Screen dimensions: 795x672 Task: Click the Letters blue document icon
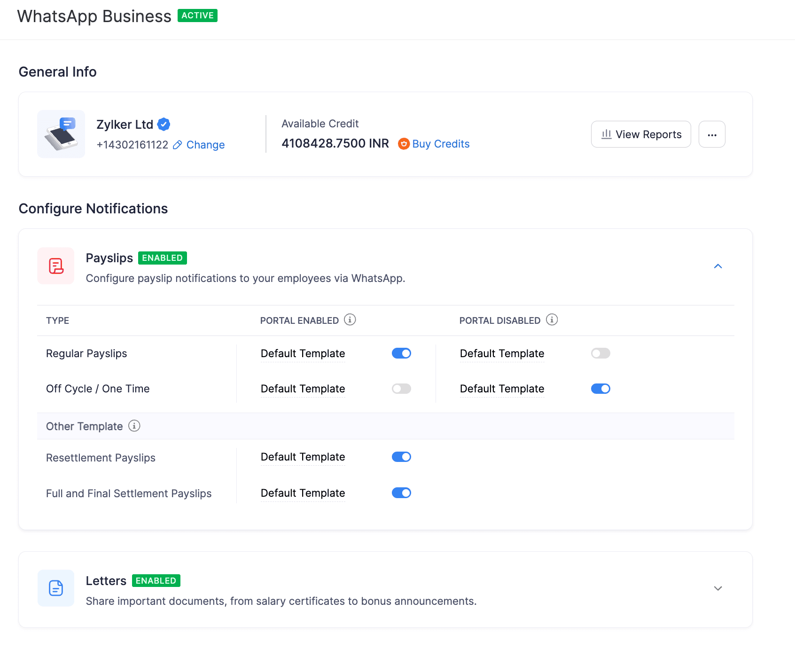pos(55,588)
